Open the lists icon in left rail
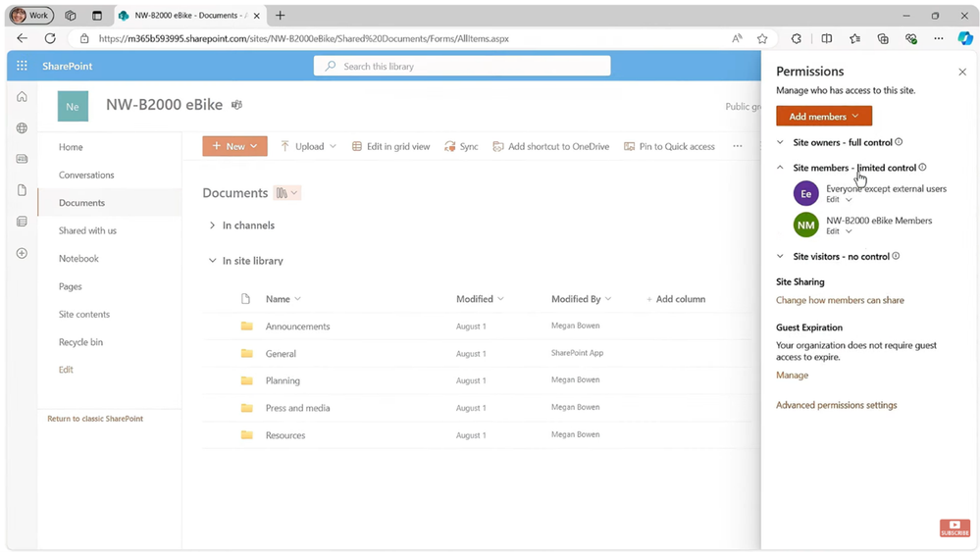 pos(22,222)
